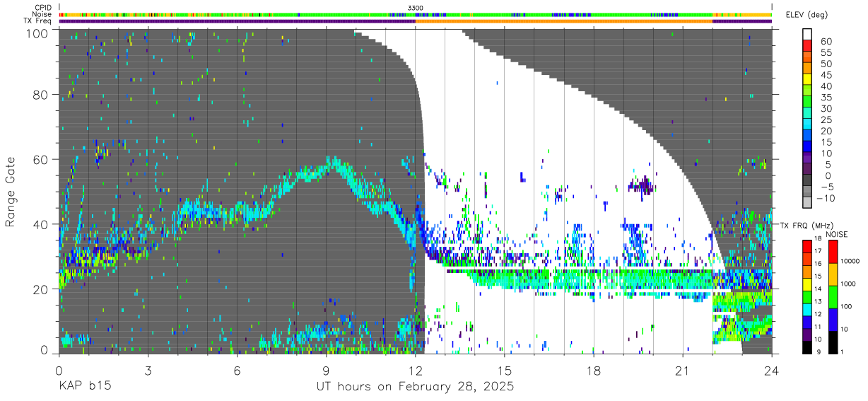The image size is (868, 401).
Task: Click the x-axis tick label '6'
Action: [237, 371]
